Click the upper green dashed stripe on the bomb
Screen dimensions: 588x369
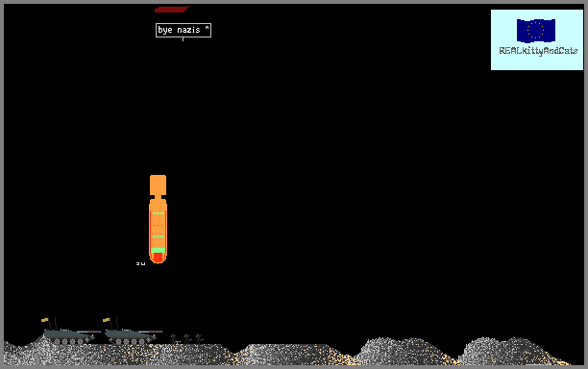pos(158,213)
